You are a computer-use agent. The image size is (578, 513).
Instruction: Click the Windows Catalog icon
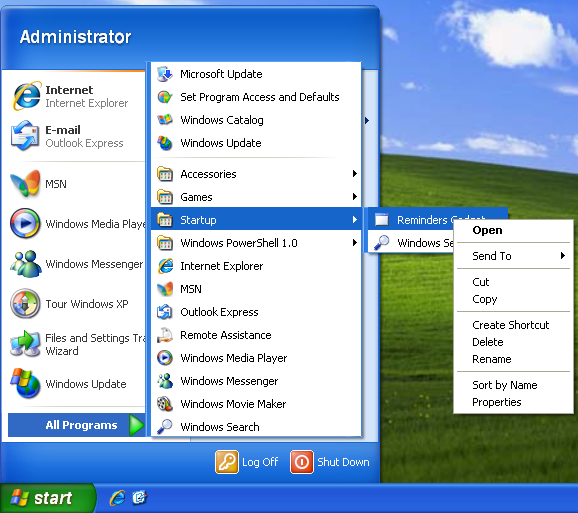click(165, 120)
